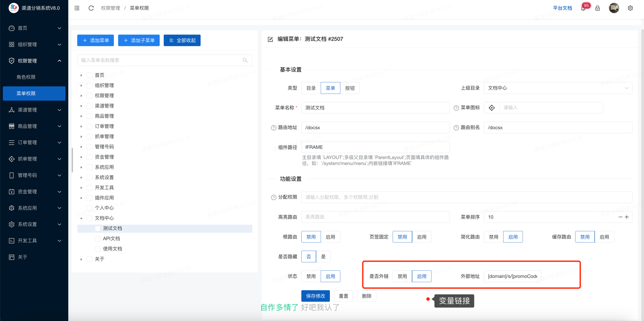
Task: Increase 菜单排序 with the plus stepper
Action: 627,217
